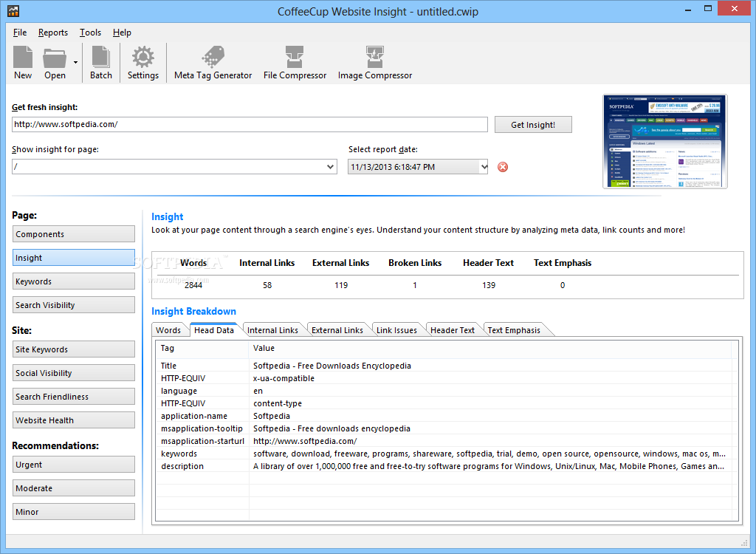This screenshot has height=554, width=756.
Task: Open the Website Health section
Action: [x=74, y=420]
